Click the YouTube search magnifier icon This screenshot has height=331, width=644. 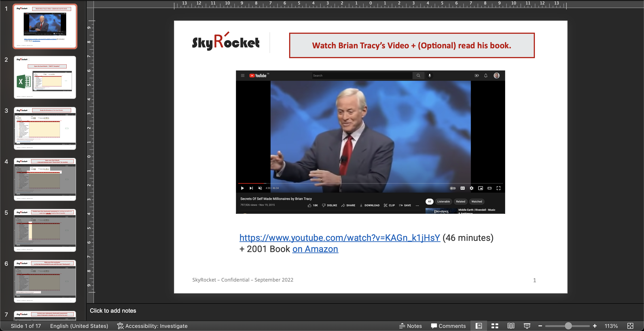click(418, 76)
